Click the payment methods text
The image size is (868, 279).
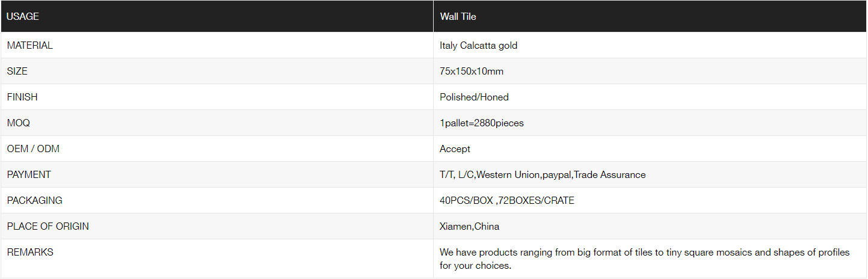coord(543,174)
